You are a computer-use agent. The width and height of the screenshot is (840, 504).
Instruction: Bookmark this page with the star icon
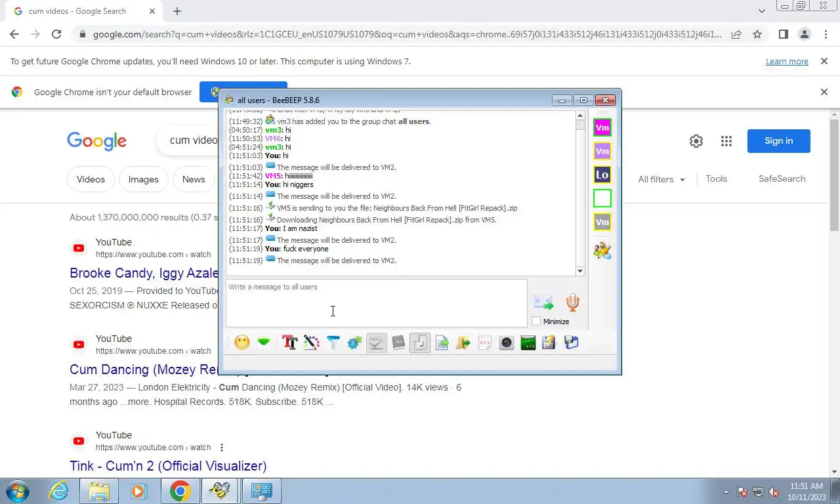pos(757,34)
